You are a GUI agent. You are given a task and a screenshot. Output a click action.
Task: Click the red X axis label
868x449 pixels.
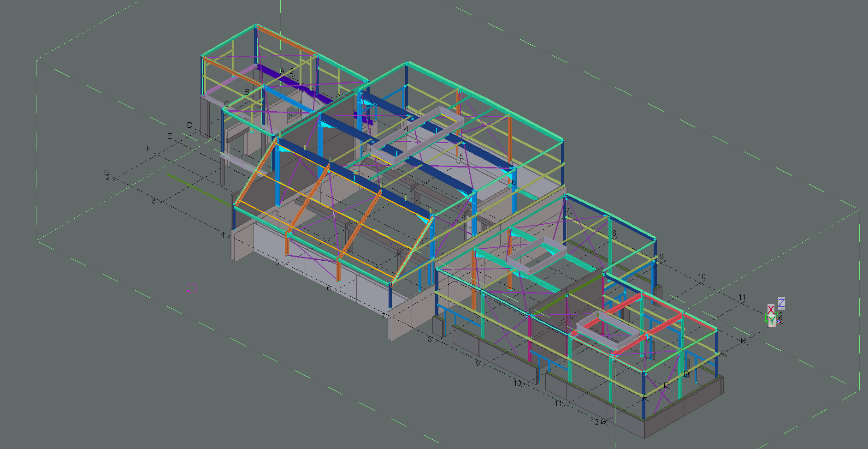coord(771,310)
